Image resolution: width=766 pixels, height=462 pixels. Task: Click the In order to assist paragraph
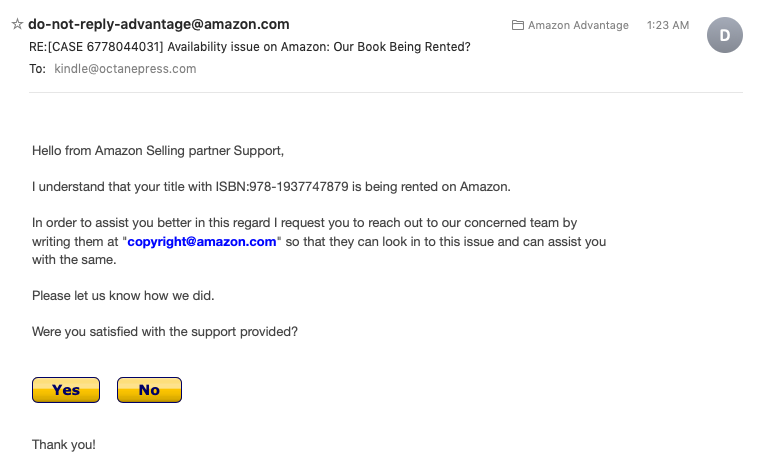click(x=319, y=241)
